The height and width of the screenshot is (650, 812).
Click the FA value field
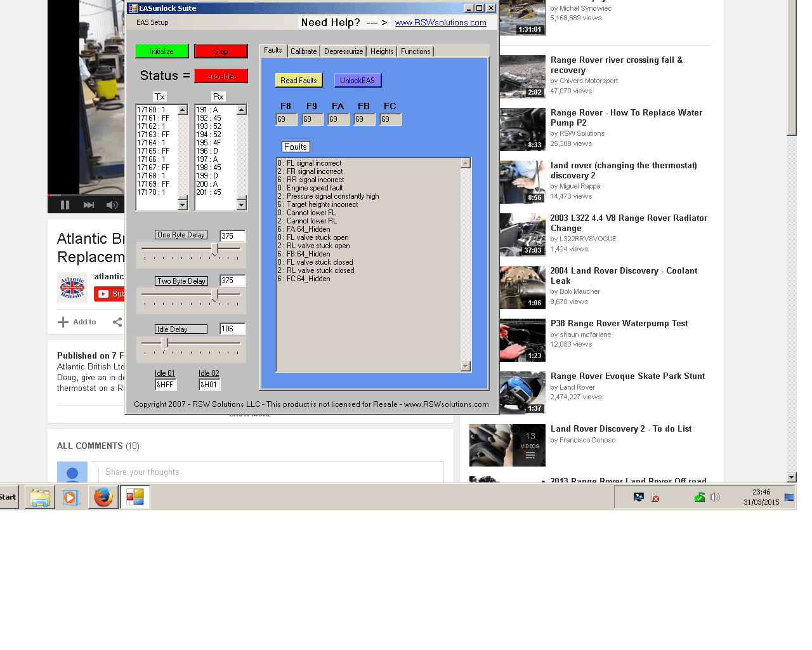click(x=338, y=119)
